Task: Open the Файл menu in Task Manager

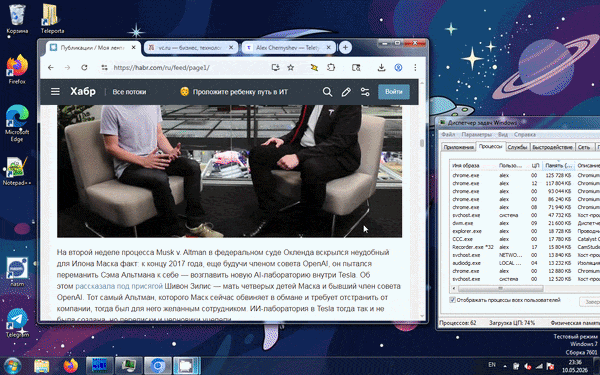Action: (448, 134)
